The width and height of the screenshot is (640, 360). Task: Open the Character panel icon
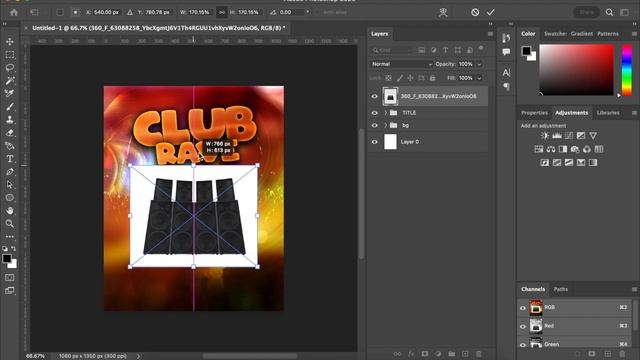[506, 73]
